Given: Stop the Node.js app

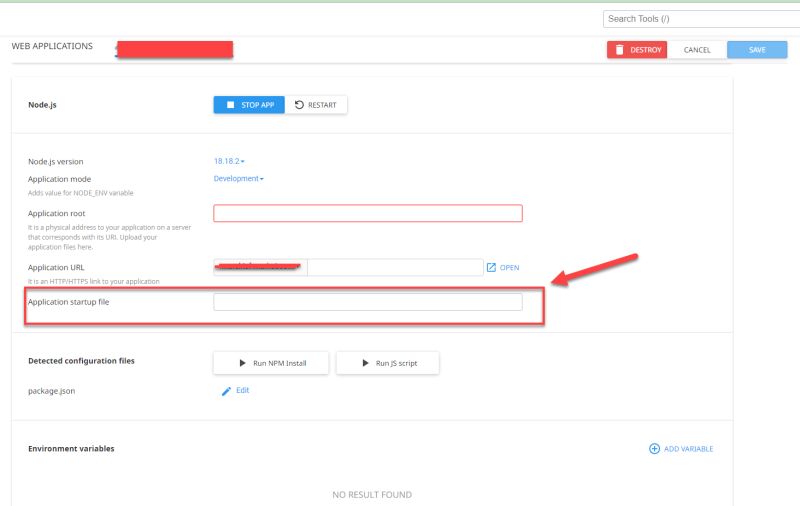Looking at the screenshot, I should (249, 105).
